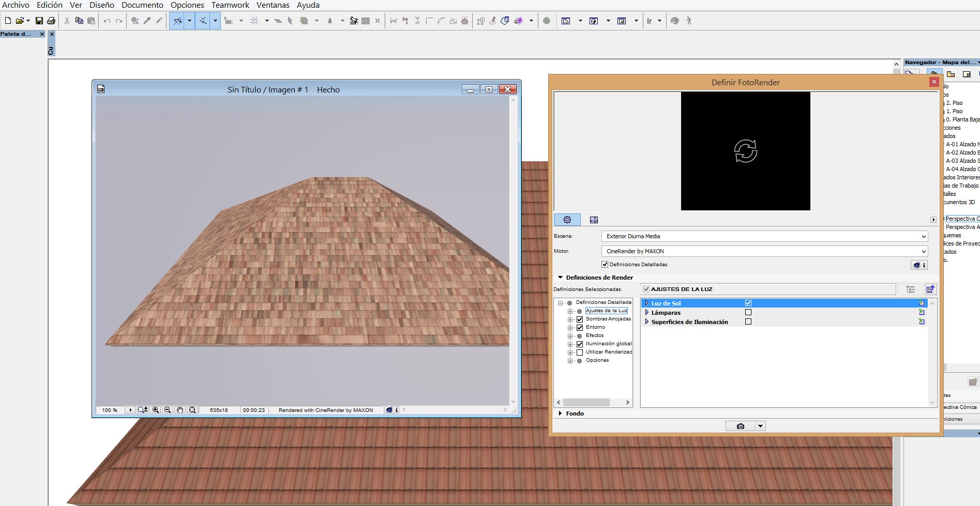Viewport: 980px width, 506px height.
Task: Click the camera render button in FotoRender
Action: 740,426
